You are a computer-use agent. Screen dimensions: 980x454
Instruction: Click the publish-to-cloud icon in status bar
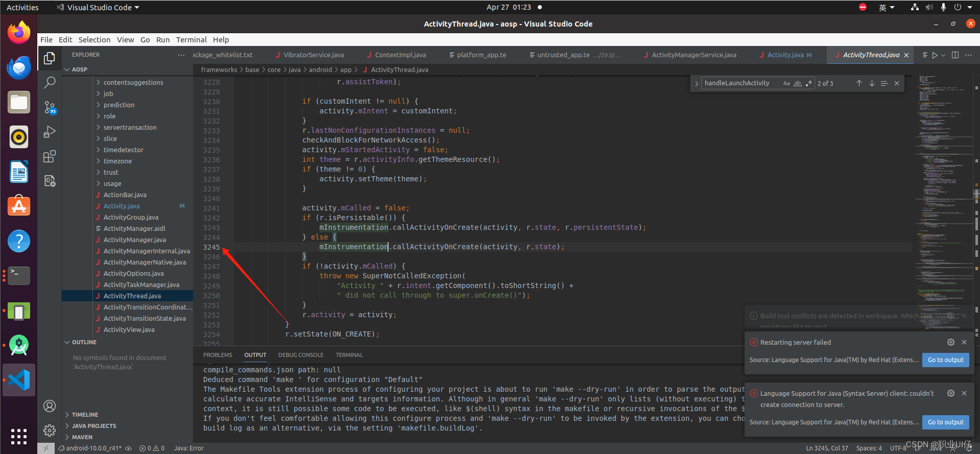coord(129,448)
